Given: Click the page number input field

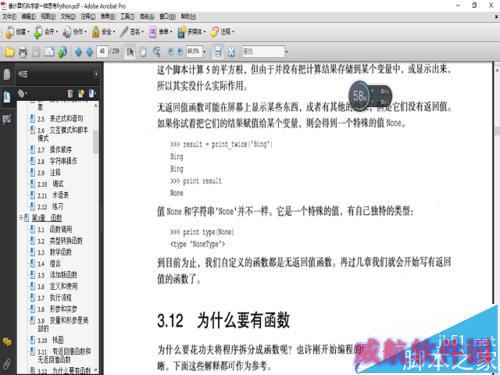Looking at the screenshot, I should click(x=102, y=51).
